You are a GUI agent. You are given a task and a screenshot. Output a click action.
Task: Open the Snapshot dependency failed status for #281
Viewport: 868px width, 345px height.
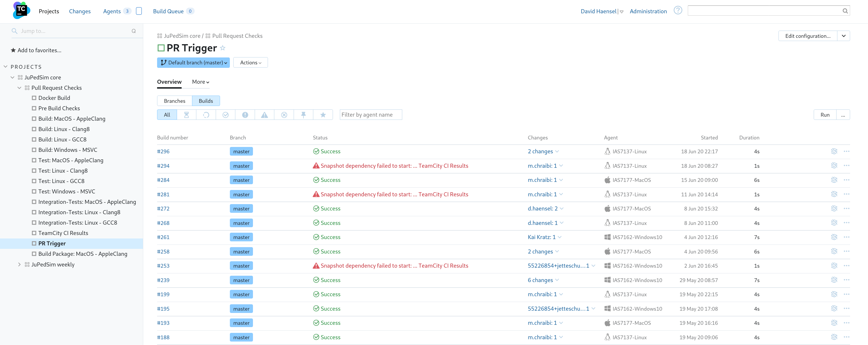(394, 194)
